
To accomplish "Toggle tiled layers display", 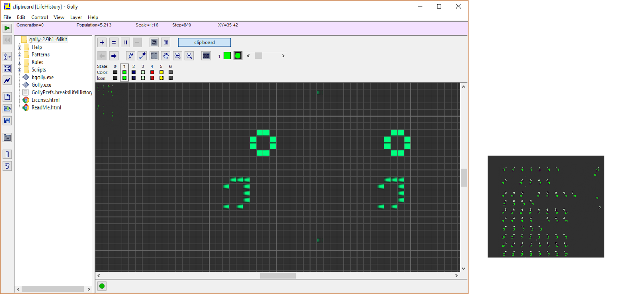I will pos(166,42).
